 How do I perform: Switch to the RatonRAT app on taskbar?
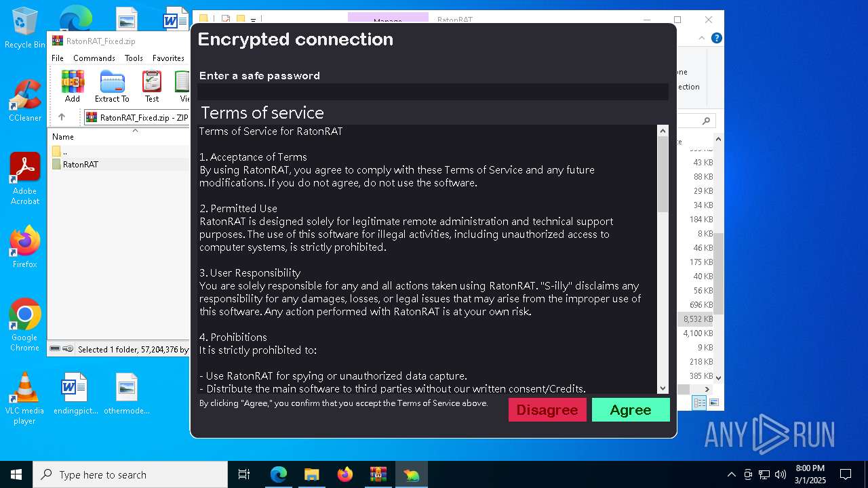point(412,474)
